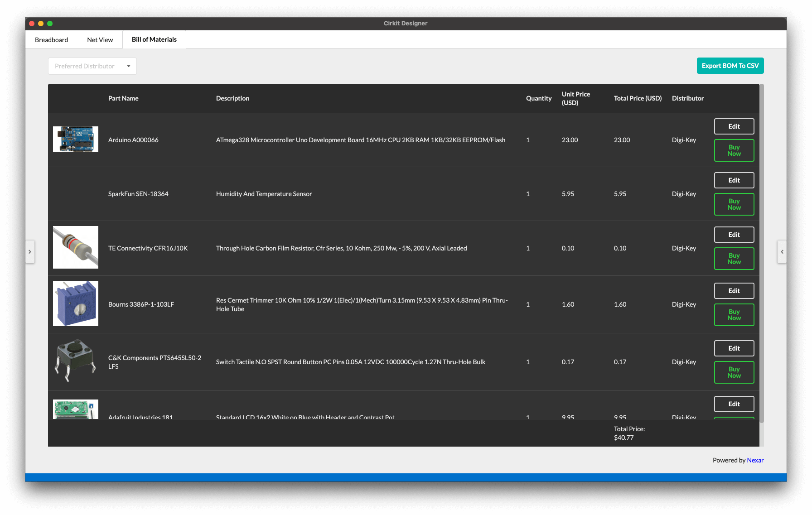Click the carbon film resistor thumbnail
Image resolution: width=812 pixels, height=515 pixels.
pyautogui.click(x=76, y=247)
